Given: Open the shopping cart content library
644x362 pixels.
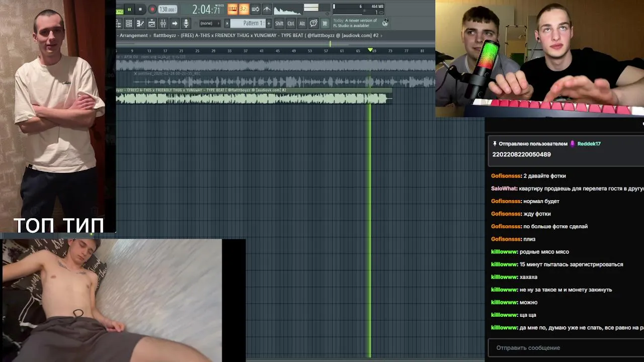Looking at the screenshot, I should click(325, 23).
